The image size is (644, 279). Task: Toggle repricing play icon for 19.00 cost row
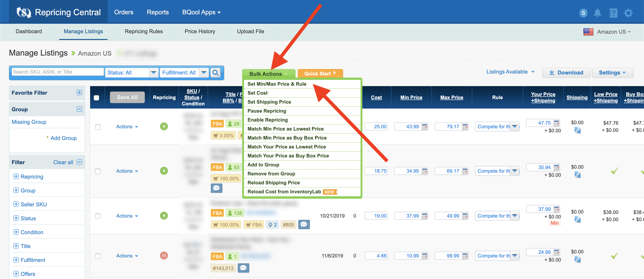164,216
